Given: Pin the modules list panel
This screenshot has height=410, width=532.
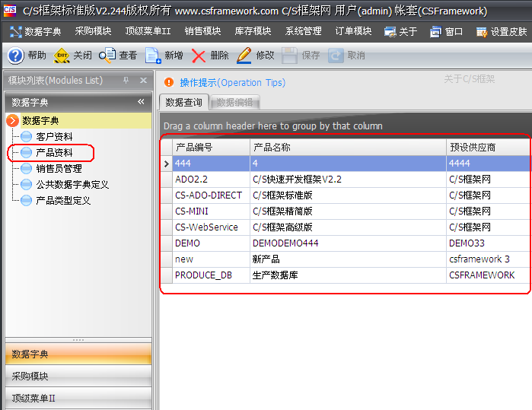Looking at the screenshot, I should [126, 81].
